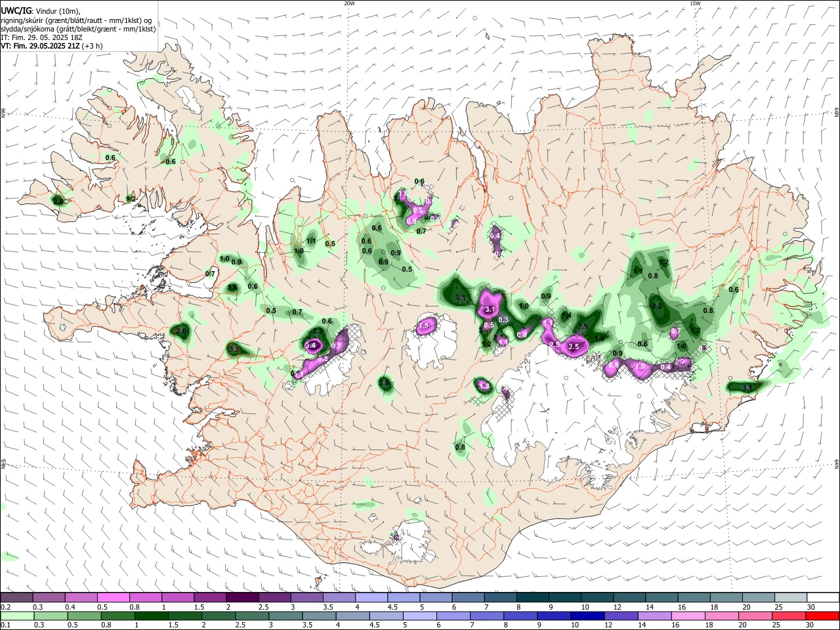This screenshot has height=630, width=840.
Task: Pick the medium green 0.5 rain legend swatch
Action: click(x=84, y=616)
